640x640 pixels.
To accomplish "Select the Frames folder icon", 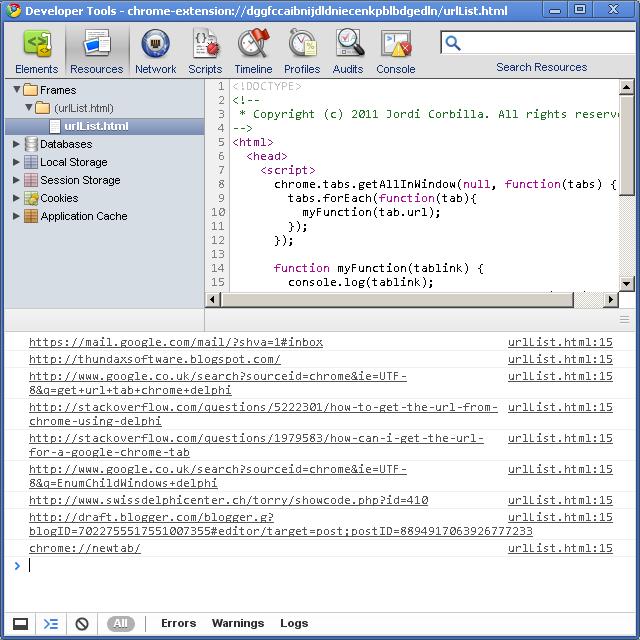I will click(x=31, y=90).
